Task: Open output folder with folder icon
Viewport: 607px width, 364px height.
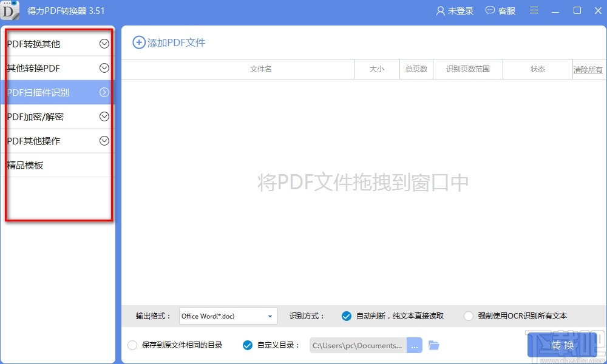Action: (434, 345)
